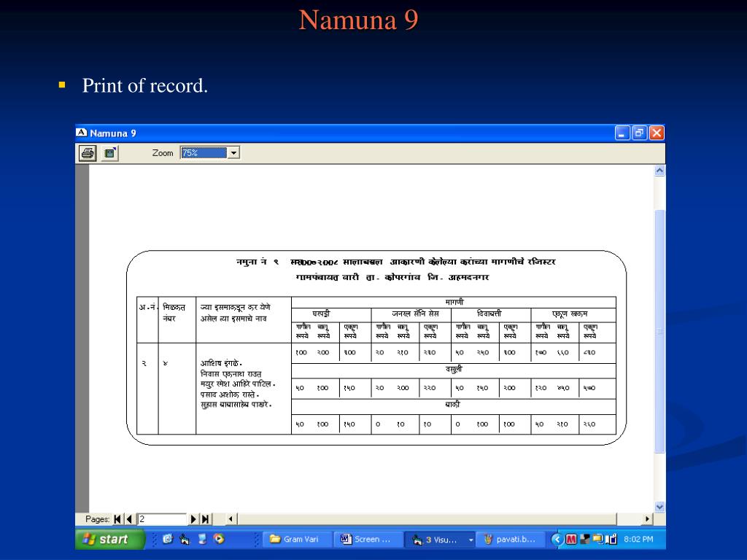
Task: Click Visual Basic quick launch icon
Action: pos(185,539)
